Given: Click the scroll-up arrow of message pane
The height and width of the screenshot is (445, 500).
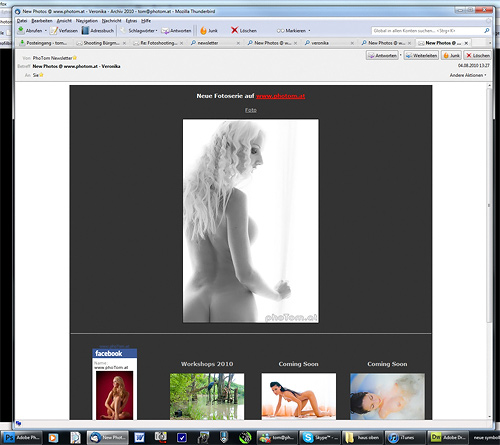Looking at the screenshot, I should coord(489,86).
